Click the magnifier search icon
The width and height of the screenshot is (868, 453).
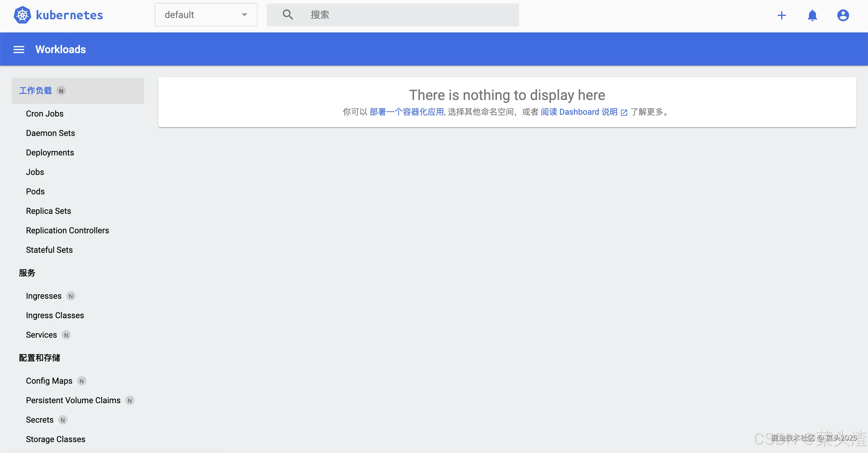point(288,15)
